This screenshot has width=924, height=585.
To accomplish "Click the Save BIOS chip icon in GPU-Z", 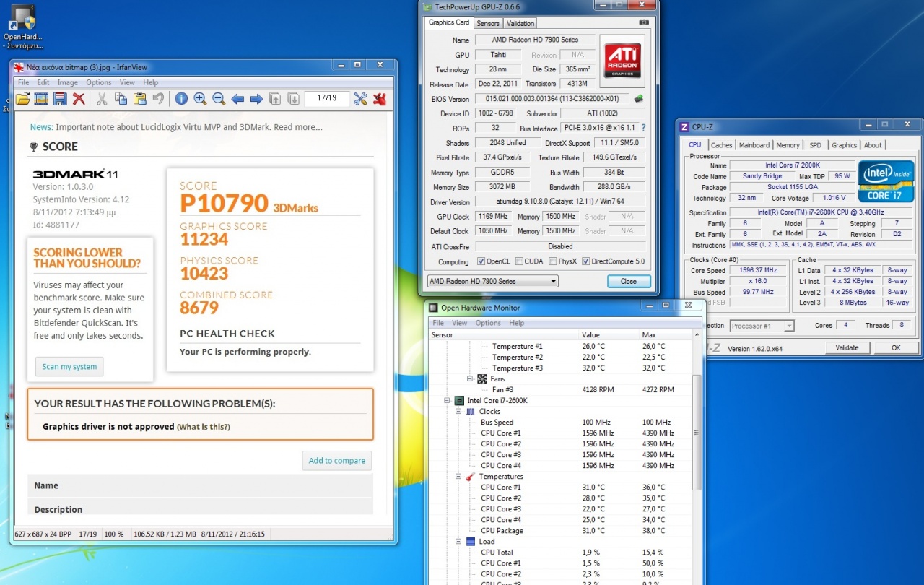I will click(639, 99).
